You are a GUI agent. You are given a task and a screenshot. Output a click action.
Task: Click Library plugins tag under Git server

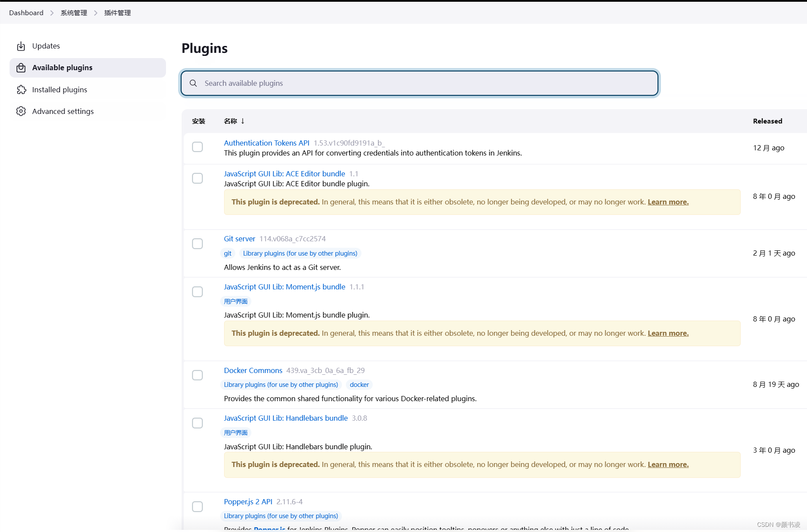tap(300, 253)
